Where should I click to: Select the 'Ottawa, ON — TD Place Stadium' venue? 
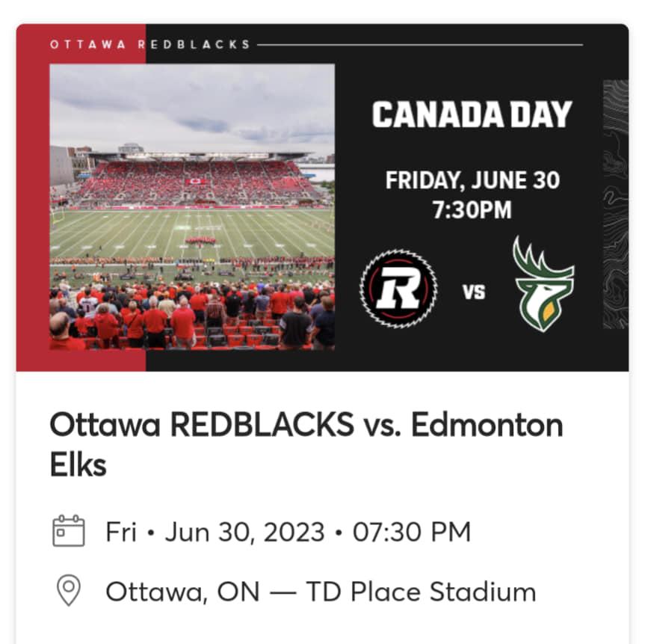321,592
